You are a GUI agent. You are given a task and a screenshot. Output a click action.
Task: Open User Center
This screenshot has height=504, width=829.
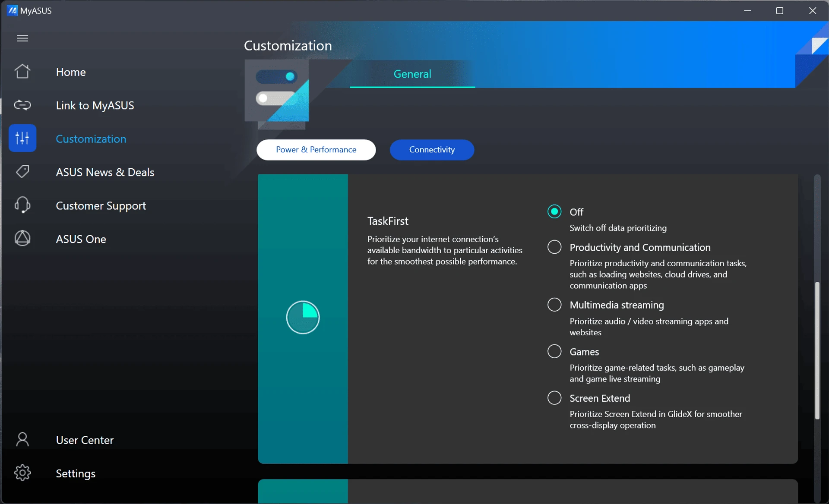(x=85, y=440)
